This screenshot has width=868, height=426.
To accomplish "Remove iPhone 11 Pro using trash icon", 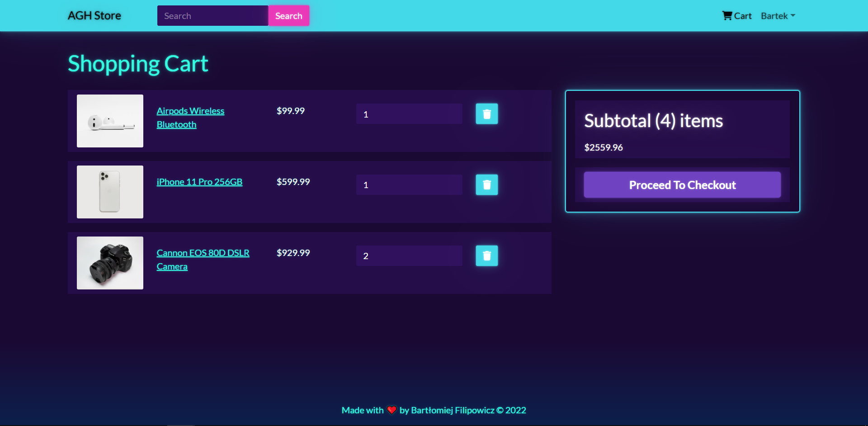I will pos(486,185).
